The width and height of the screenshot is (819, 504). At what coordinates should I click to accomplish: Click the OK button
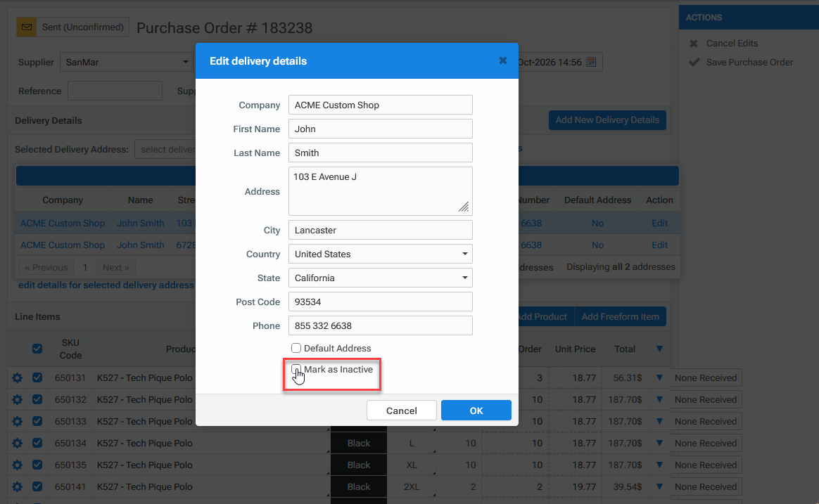click(x=476, y=411)
